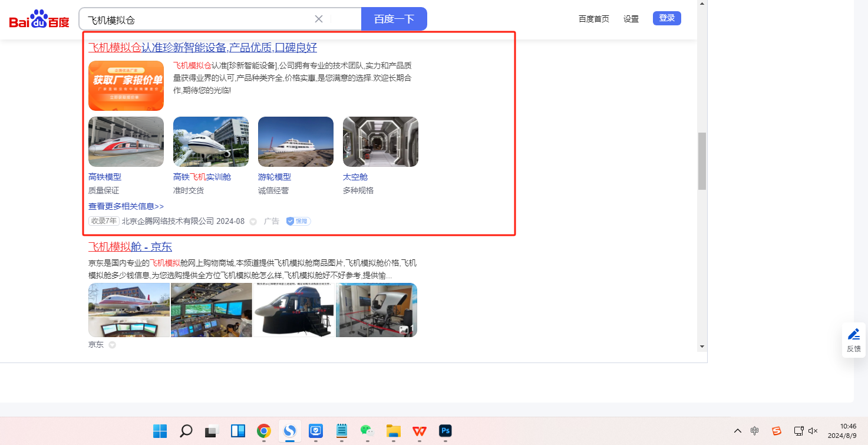Click 查看更多相关信息>> link
Image resolution: width=868 pixels, height=445 pixels.
tap(126, 206)
